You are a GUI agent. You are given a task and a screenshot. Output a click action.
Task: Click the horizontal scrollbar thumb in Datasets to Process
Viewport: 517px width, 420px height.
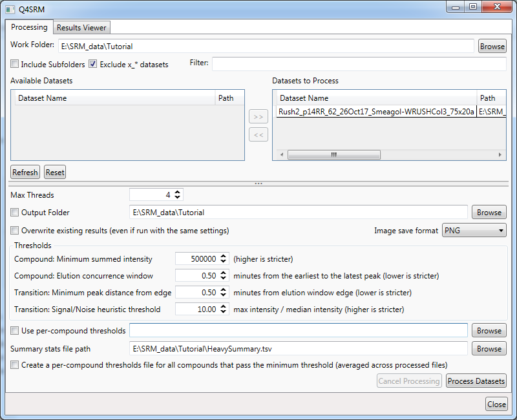[x=334, y=154]
